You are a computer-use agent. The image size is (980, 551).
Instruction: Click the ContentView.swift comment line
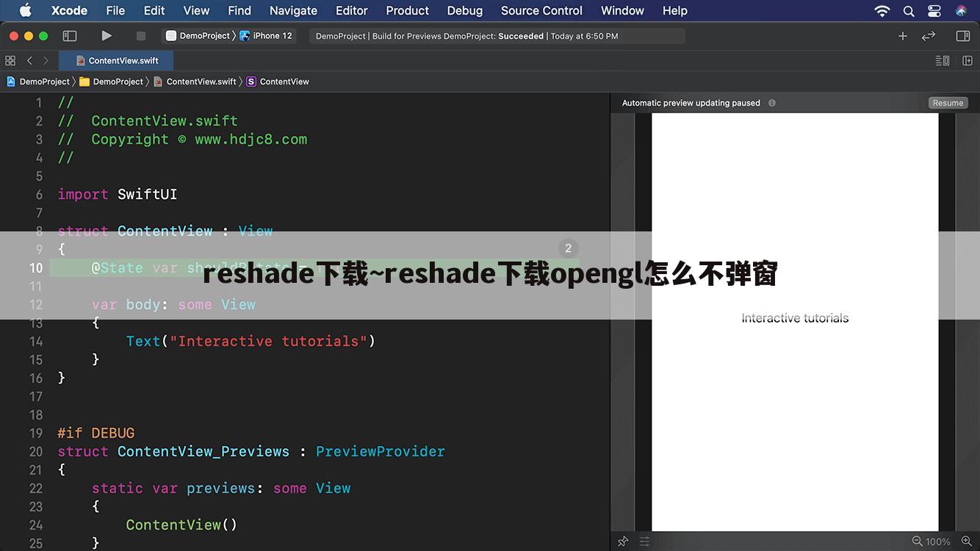(x=148, y=121)
